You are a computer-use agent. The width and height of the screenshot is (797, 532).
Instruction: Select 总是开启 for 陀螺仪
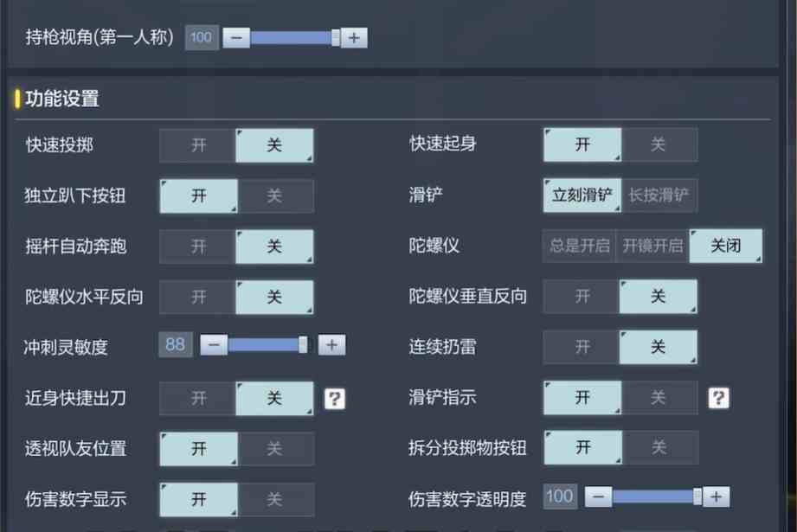pyautogui.click(x=580, y=246)
